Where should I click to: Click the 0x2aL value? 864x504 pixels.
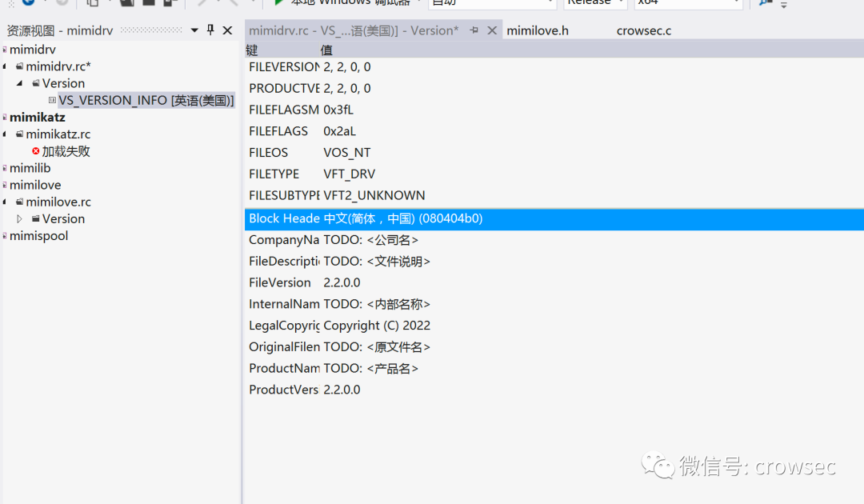click(x=339, y=132)
